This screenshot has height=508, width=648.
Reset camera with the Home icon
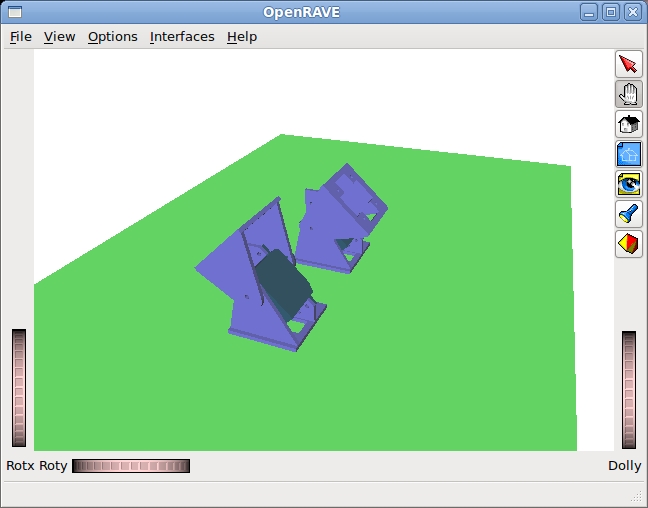click(629, 124)
